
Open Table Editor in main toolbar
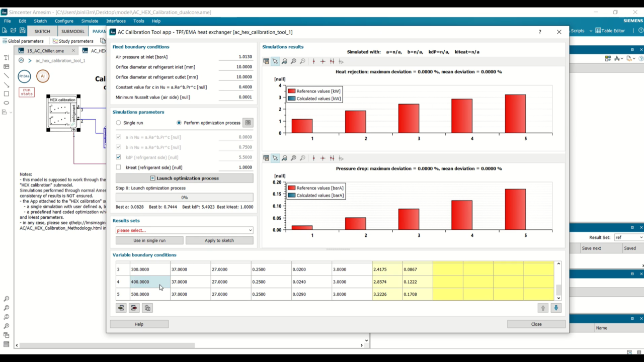point(610,31)
